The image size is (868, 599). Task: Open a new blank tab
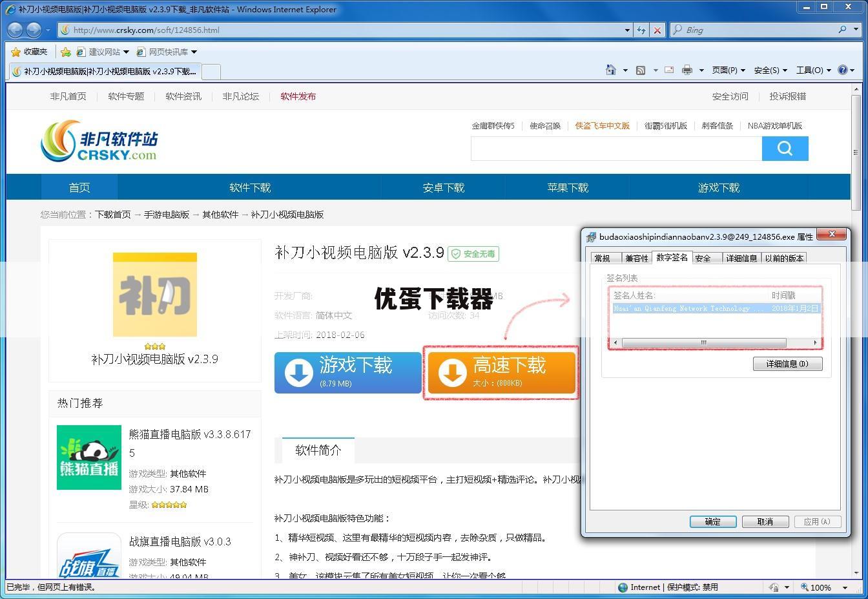(211, 71)
